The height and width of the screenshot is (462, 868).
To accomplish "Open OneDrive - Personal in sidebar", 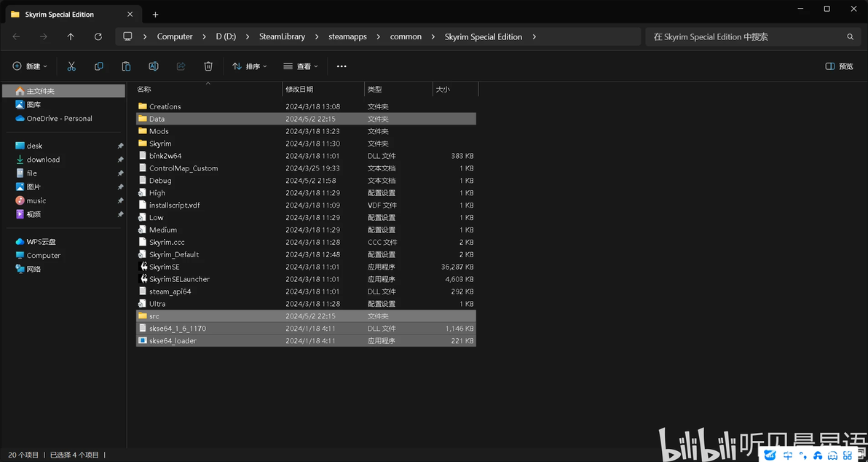I will (x=63, y=119).
